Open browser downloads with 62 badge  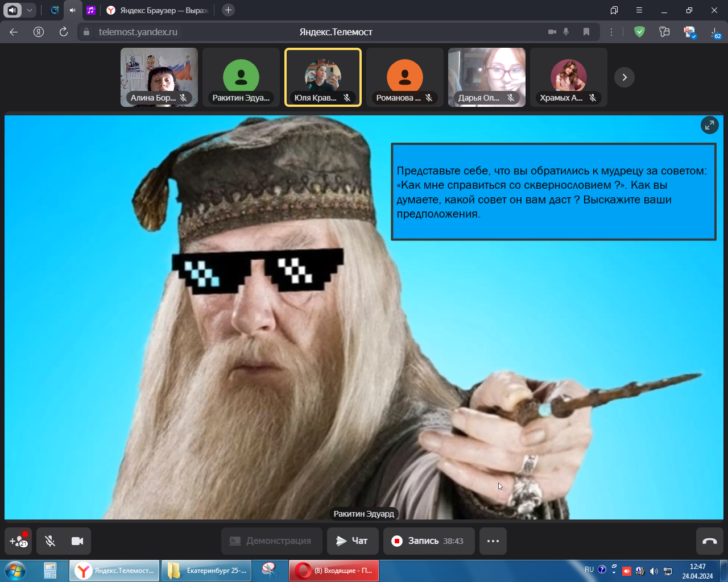coord(715,32)
